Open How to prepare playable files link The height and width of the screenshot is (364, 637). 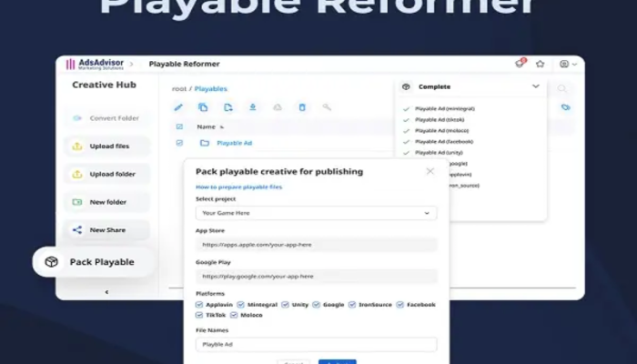coord(238,187)
